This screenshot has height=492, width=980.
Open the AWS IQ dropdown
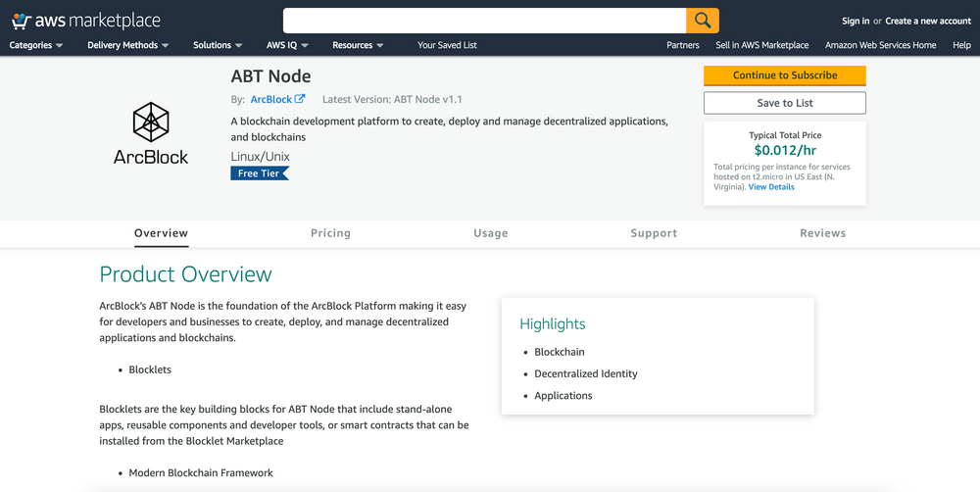(x=287, y=45)
